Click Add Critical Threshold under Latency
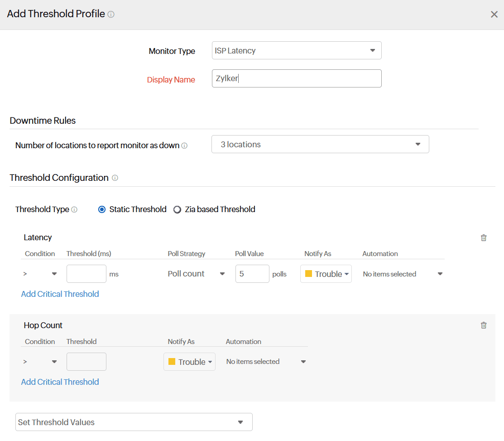 coord(60,294)
